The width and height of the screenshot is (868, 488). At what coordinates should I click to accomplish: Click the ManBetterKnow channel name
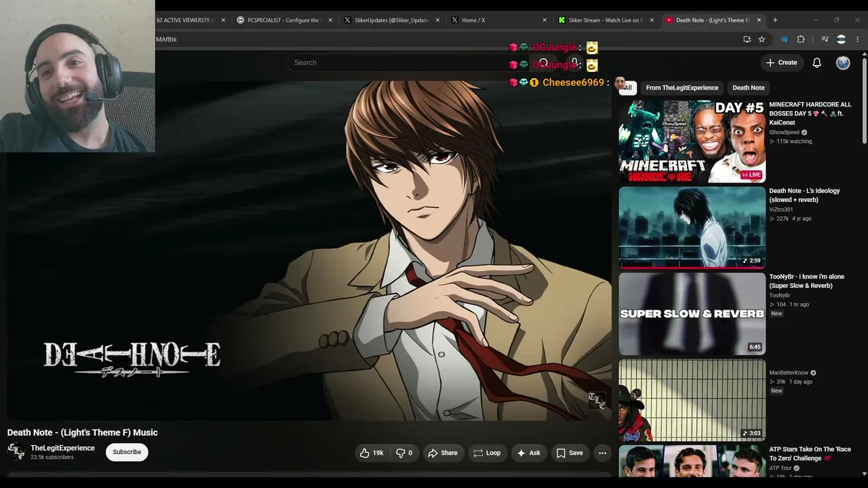coord(789,373)
